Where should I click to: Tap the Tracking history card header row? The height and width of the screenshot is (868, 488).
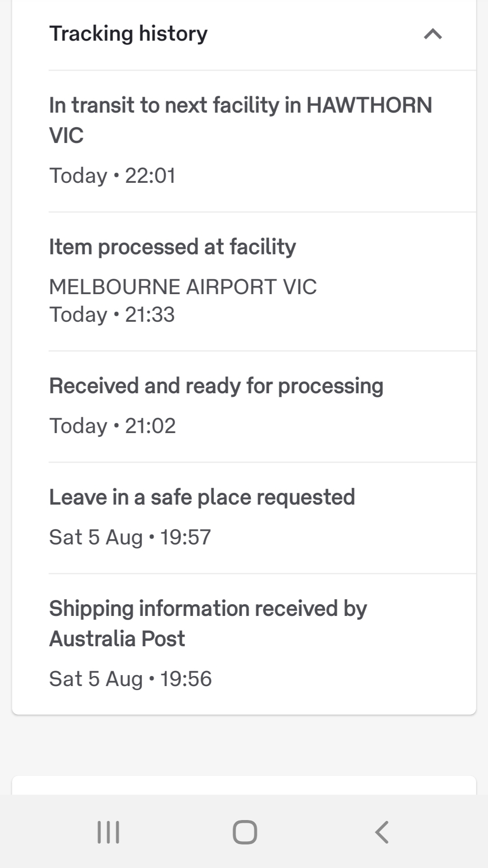[x=244, y=35]
